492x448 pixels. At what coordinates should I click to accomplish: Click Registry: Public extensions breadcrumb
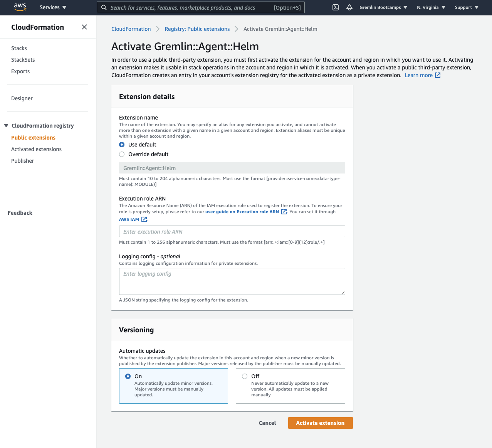(x=197, y=29)
